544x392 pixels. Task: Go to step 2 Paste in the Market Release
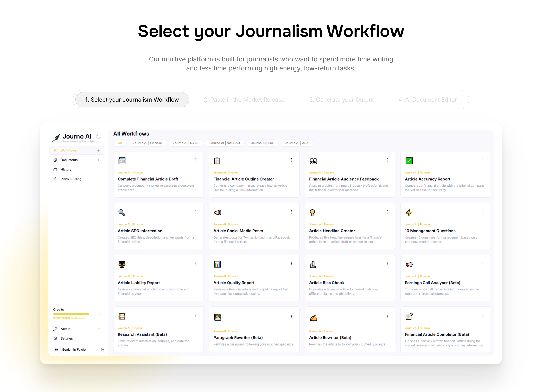(x=244, y=100)
